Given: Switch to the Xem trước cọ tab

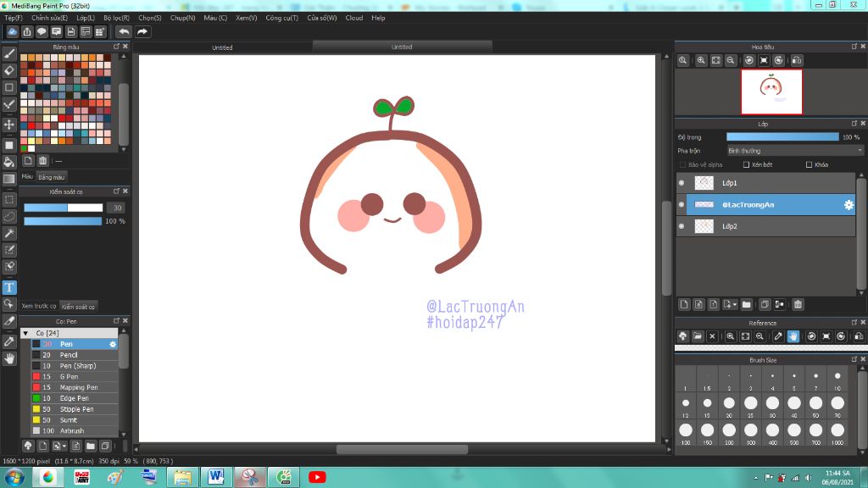Looking at the screenshot, I should click(39, 306).
